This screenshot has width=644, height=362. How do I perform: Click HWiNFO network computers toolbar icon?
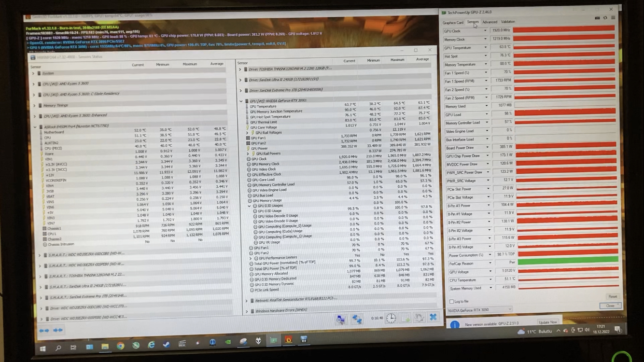(357, 319)
